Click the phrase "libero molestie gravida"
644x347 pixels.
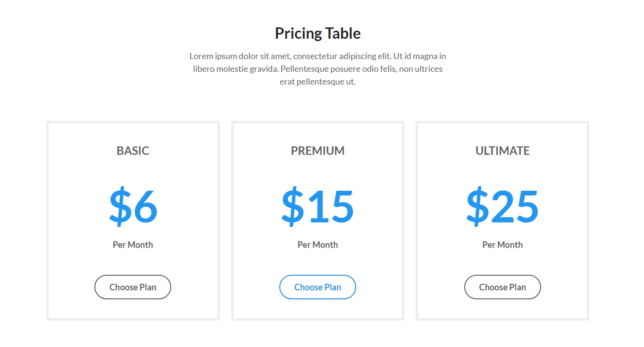tap(236, 69)
